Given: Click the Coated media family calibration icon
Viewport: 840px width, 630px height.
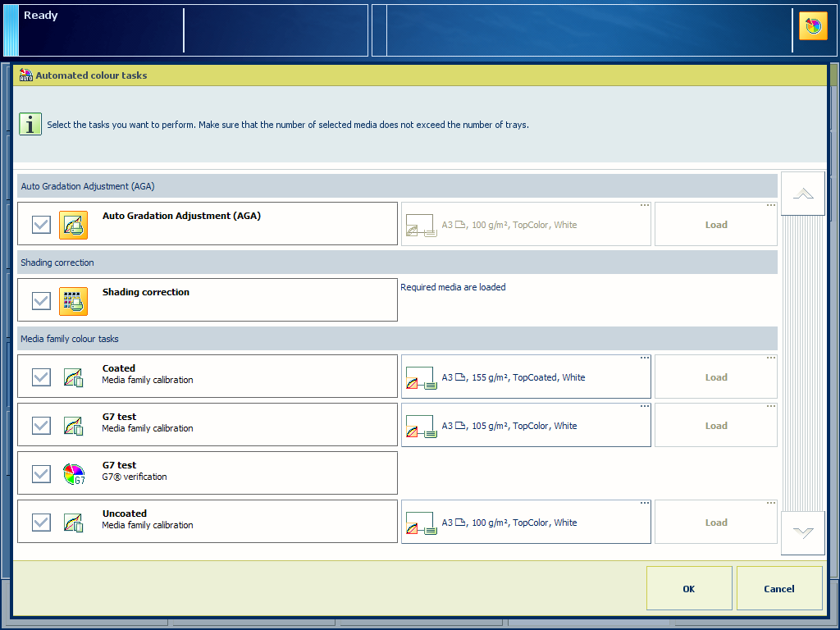Looking at the screenshot, I should click(x=73, y=377).
